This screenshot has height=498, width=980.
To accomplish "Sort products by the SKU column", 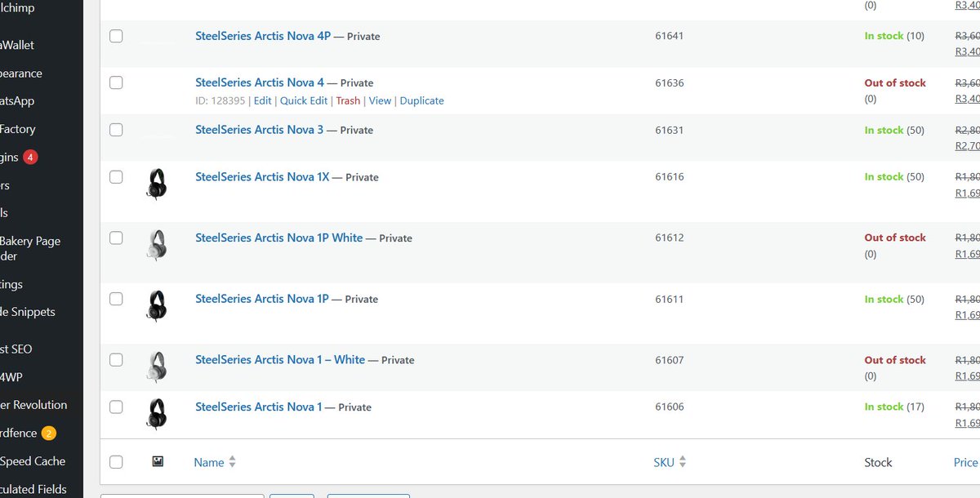I will tap(670, 462).
